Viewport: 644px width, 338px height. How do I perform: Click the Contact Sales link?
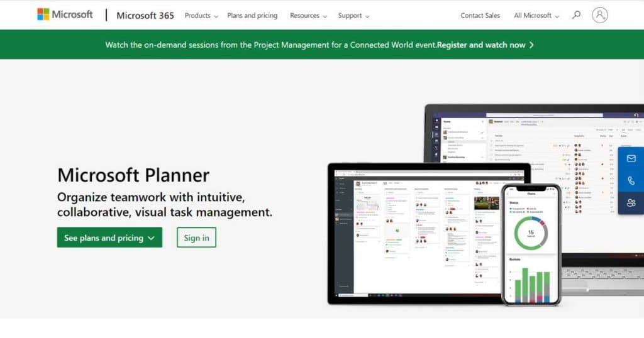480,16
